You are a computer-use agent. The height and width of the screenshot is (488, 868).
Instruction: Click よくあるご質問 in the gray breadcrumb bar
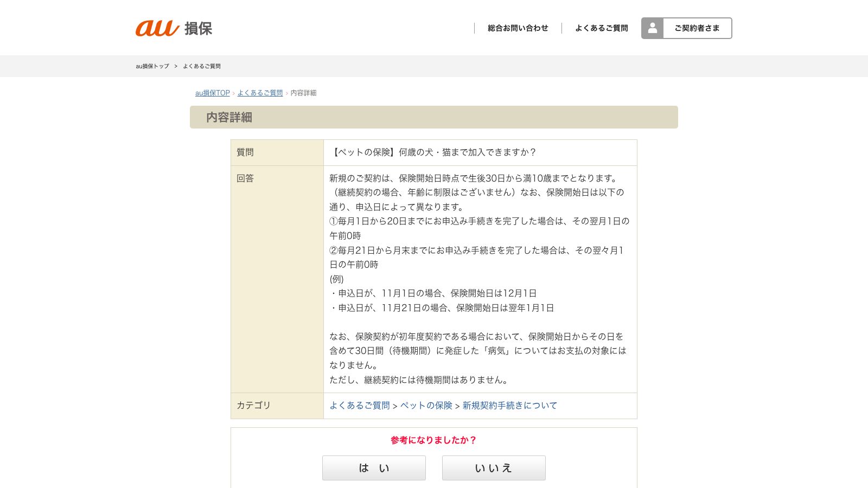coord(202,66)
